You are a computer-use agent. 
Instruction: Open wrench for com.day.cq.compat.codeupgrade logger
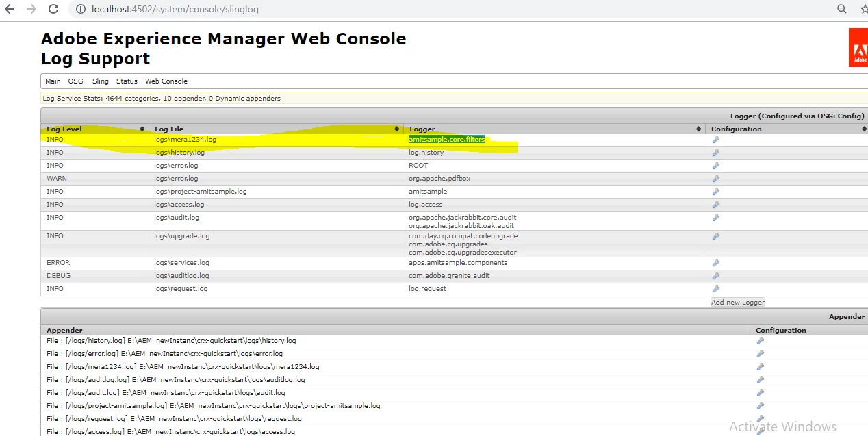(x=715, y=236)
